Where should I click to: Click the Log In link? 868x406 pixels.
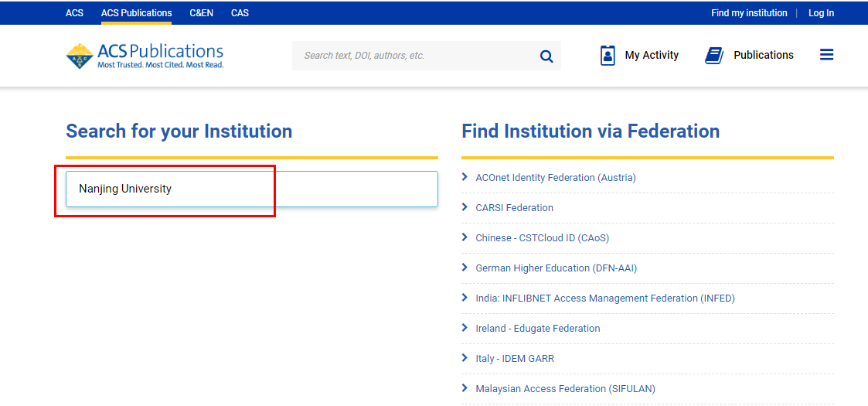821,13
